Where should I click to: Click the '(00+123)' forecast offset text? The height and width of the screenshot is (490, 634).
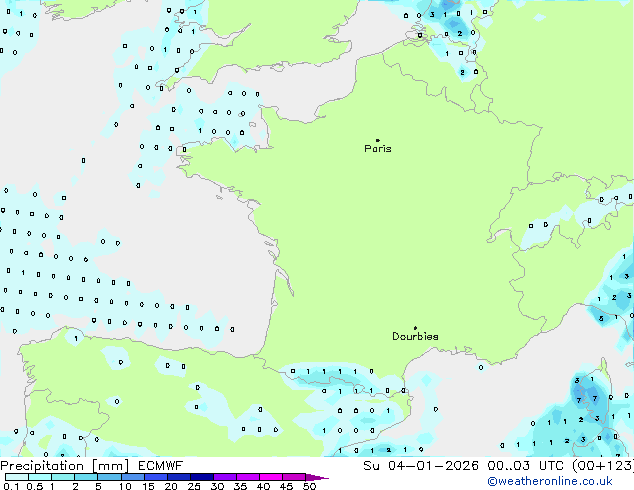(603, 466)
